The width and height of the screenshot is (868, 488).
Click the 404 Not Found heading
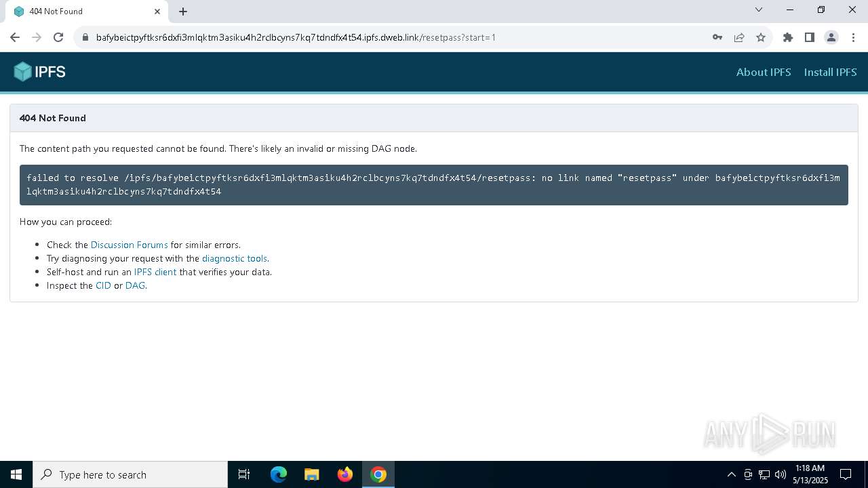coord(53,118)
